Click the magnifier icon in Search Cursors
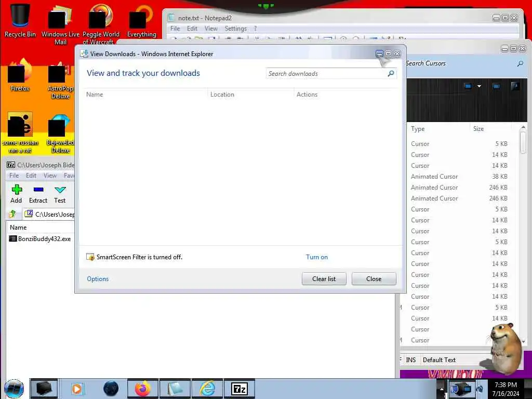 520,63
